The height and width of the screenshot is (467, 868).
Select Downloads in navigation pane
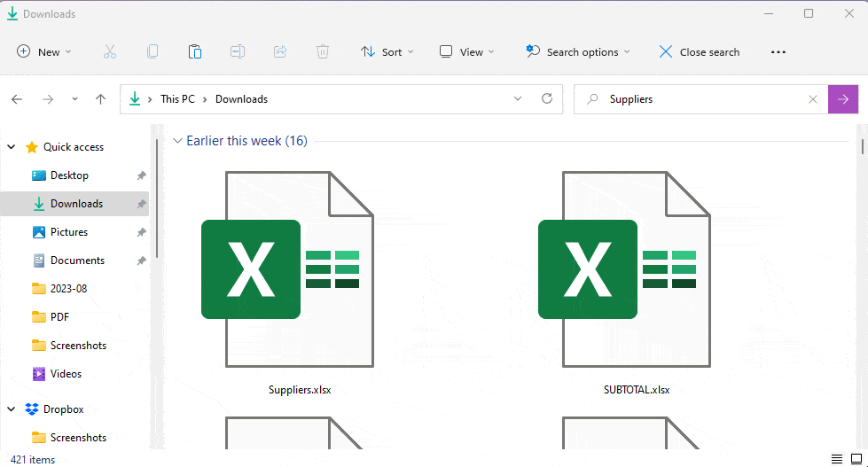click(76, 204)
